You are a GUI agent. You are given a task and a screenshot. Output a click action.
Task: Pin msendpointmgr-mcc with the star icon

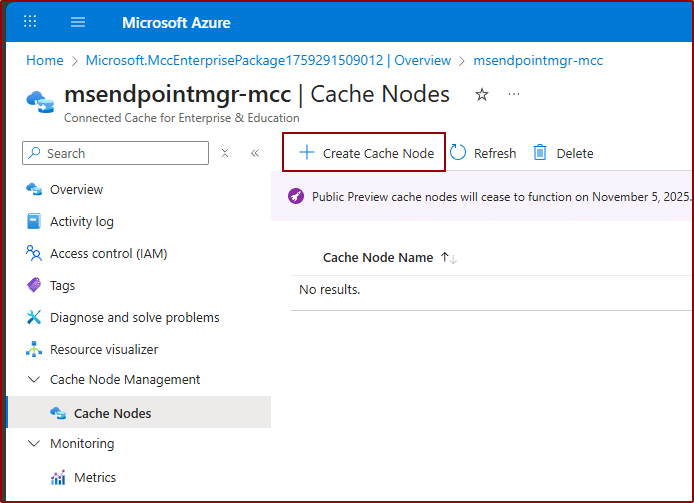tap(482, 94)
